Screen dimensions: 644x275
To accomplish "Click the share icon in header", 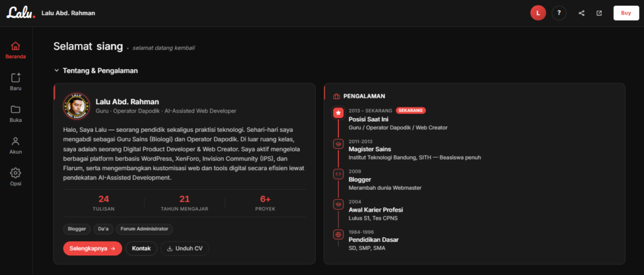I will tap(582, 13).
